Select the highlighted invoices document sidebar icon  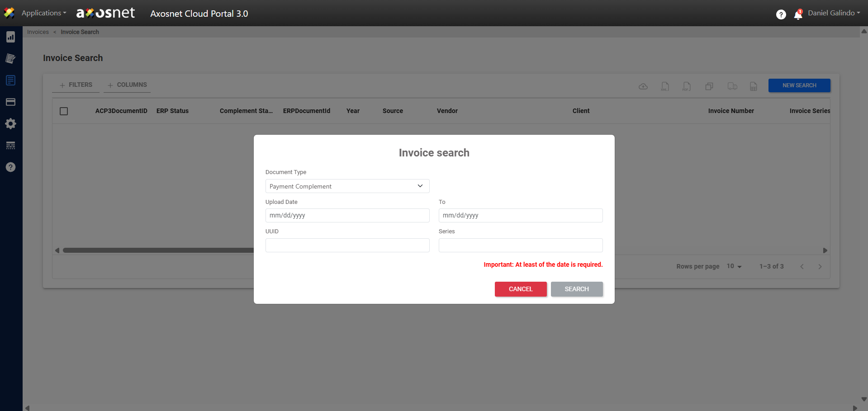click(x=11, y=80)
